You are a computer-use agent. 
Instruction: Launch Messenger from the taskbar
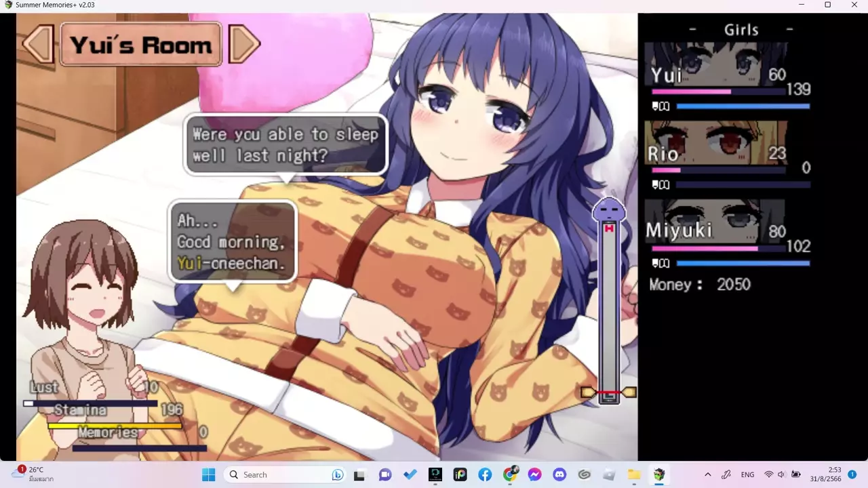pos(534,474)
